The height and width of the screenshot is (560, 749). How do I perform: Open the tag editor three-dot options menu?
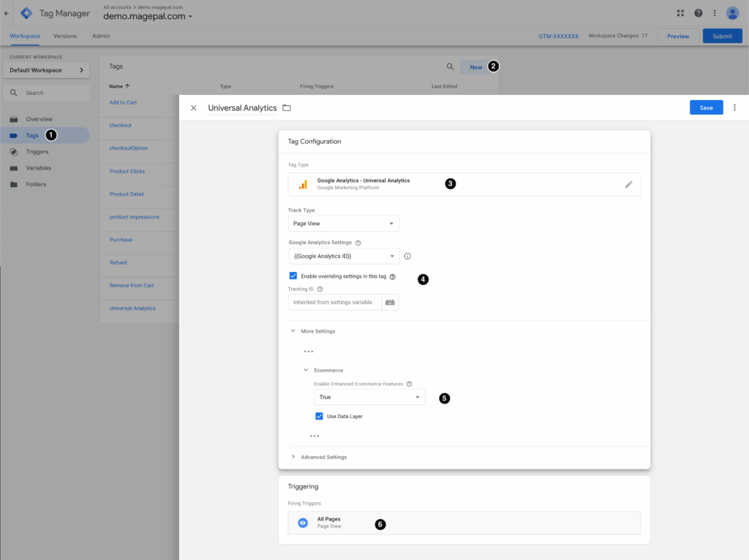[734, 107]
